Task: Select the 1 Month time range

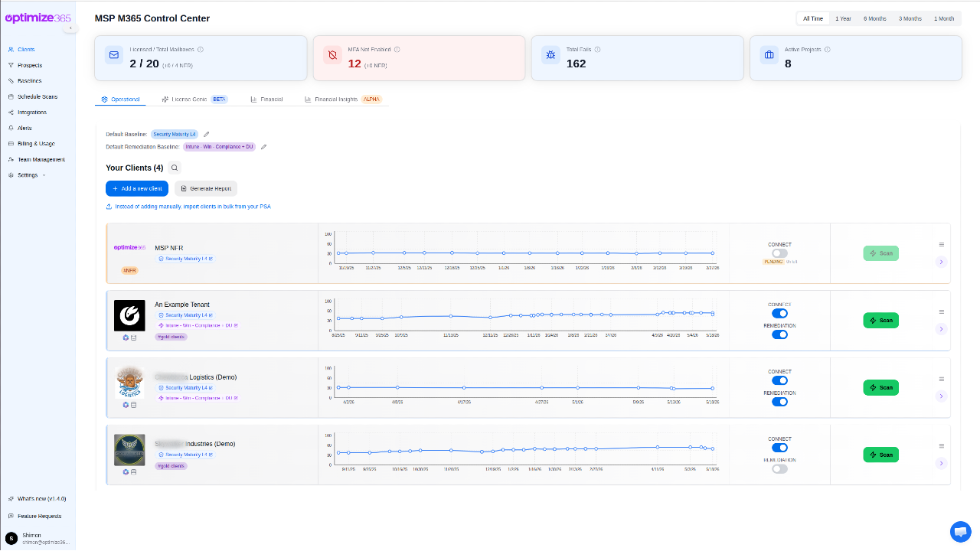Action: click(944, 18)
